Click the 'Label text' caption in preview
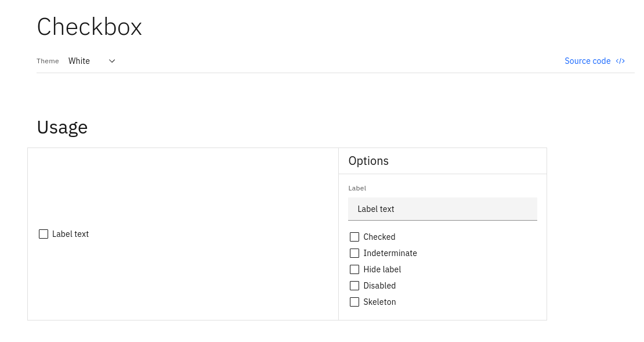644x342 pixels. coord(70,234)
